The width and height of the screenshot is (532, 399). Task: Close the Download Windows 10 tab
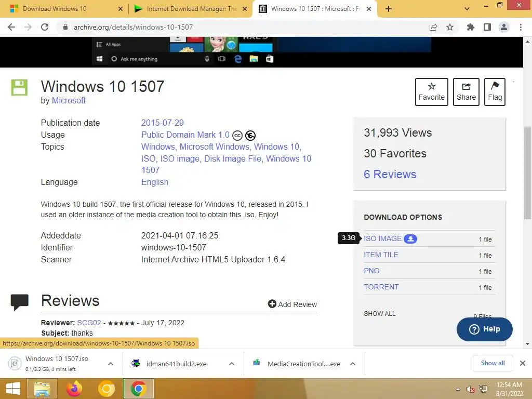(121, 9)
